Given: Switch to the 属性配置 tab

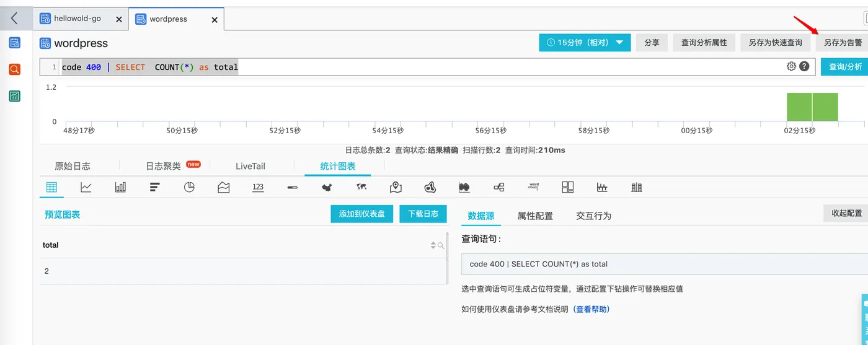Looking at the screenshot, I should tap(535, 216).
